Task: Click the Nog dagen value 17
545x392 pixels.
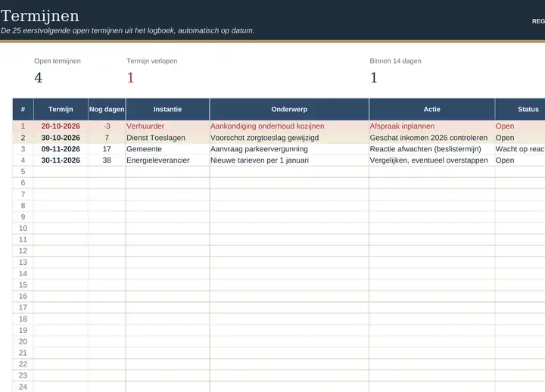Action: [x=107, y=149]
